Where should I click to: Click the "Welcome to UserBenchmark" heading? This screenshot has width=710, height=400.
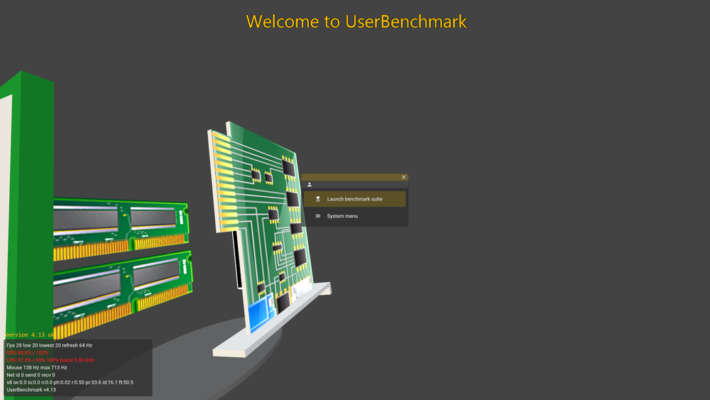click(356, 22)
